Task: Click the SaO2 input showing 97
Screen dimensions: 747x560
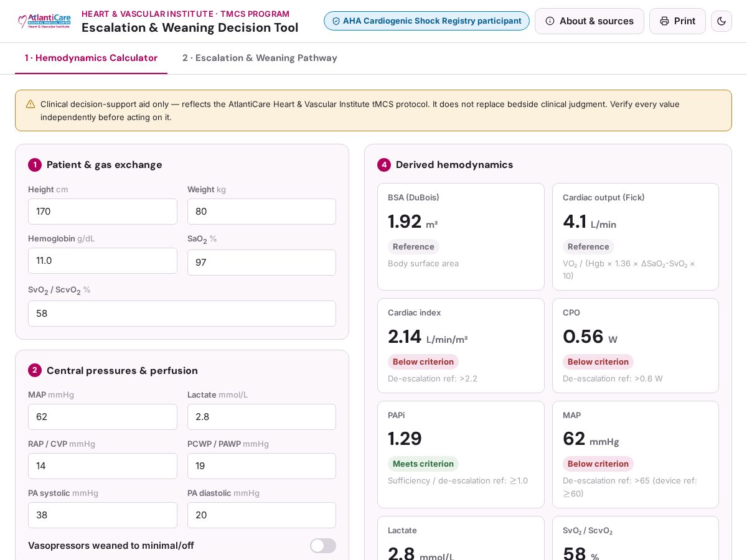Action: [261, 263]
